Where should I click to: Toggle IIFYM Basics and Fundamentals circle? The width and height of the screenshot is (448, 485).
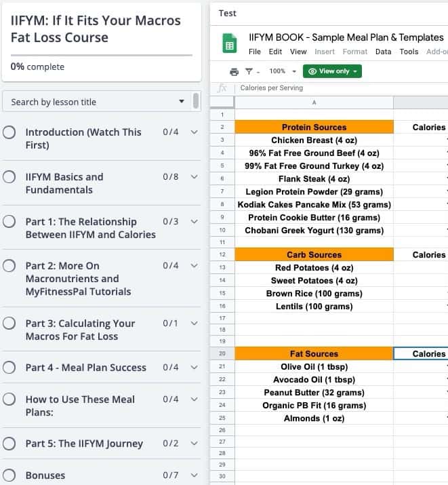click(9, 177)
